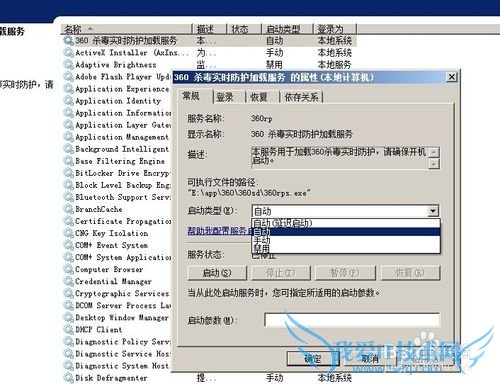Sort services by 登录为 column header
Viewport: 500px width, 384px height.
tap(335, 29)
